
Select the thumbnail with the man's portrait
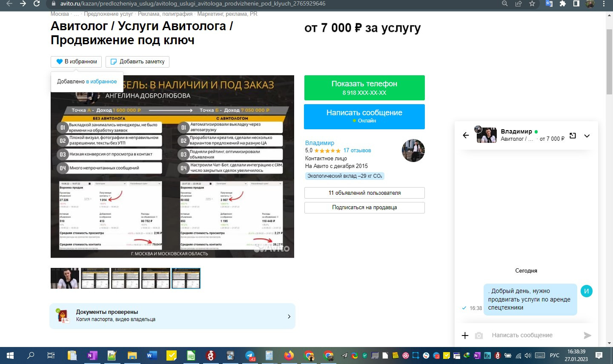pos(65,279)
